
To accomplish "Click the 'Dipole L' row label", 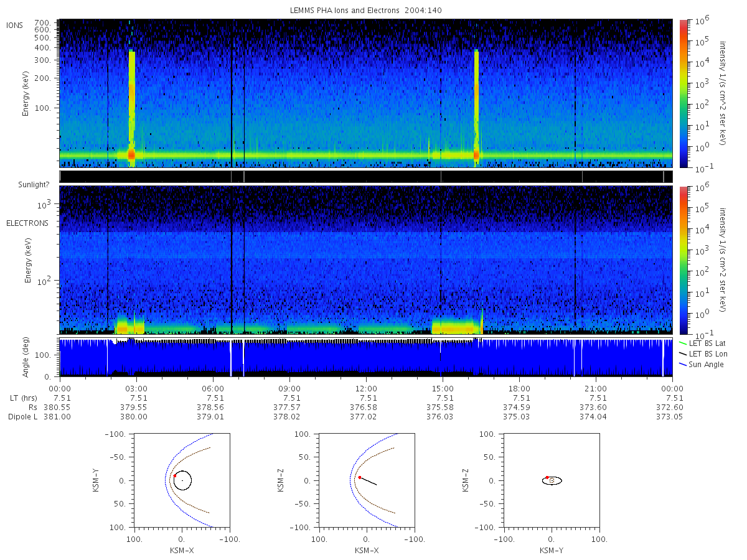I will [x=23, y=417].
